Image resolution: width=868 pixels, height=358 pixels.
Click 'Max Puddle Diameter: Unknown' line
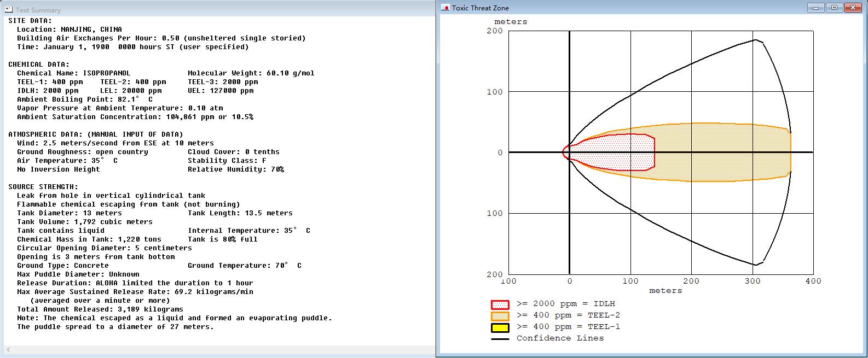[x=78, y=274]
